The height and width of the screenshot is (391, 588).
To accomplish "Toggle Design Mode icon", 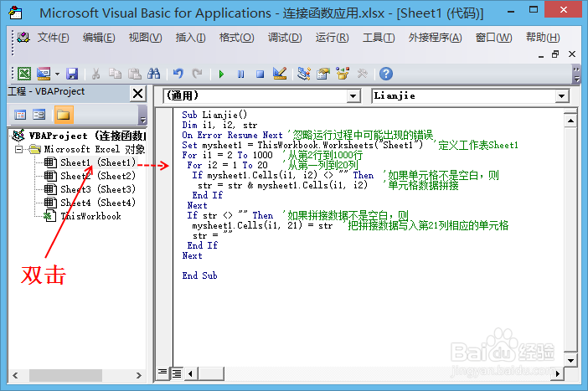I will [x=280, y=74].
